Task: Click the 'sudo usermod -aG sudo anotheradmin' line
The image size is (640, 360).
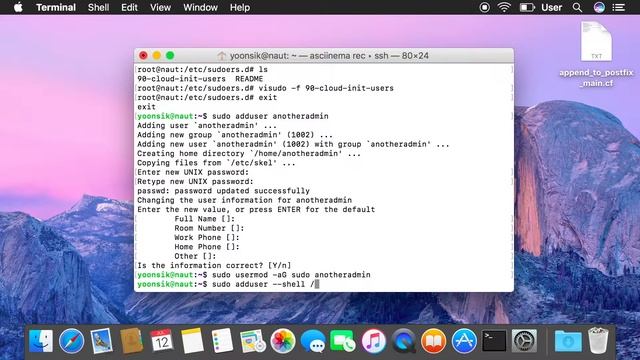Action: (254, 275)
